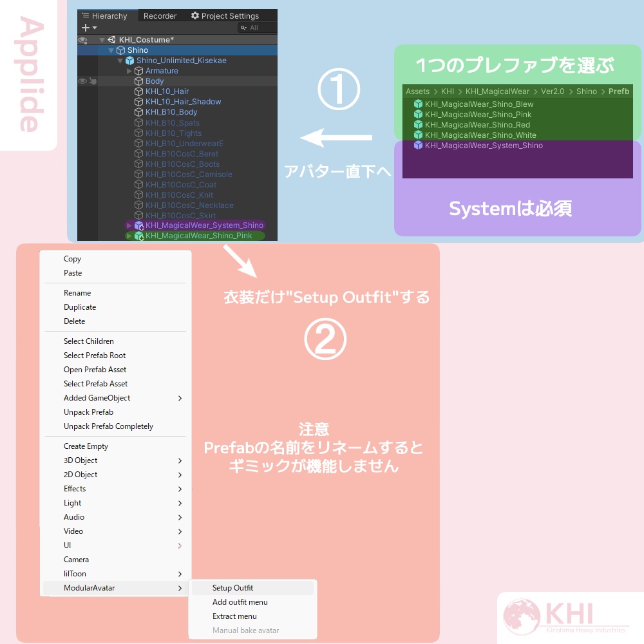Expand KHI_MagicalWear_System_Shino in Hierarchy

click(x=129, y=225)
